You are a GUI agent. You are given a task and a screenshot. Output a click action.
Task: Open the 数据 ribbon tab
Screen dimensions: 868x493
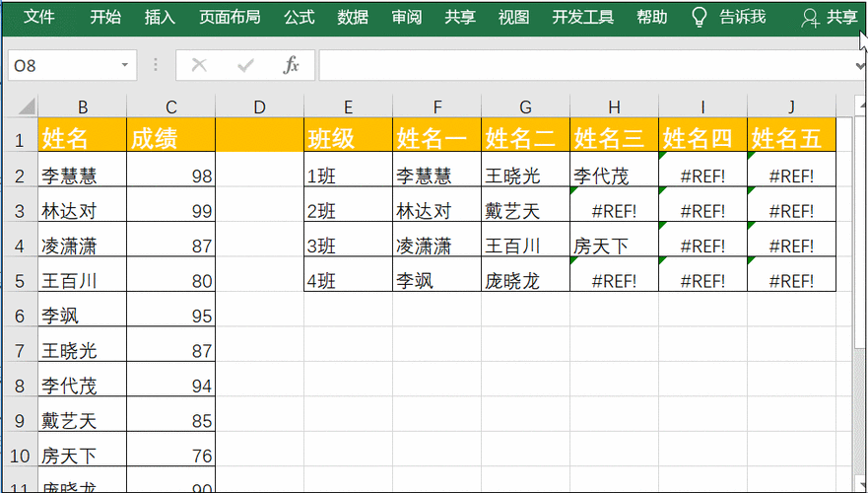[353, 17]
